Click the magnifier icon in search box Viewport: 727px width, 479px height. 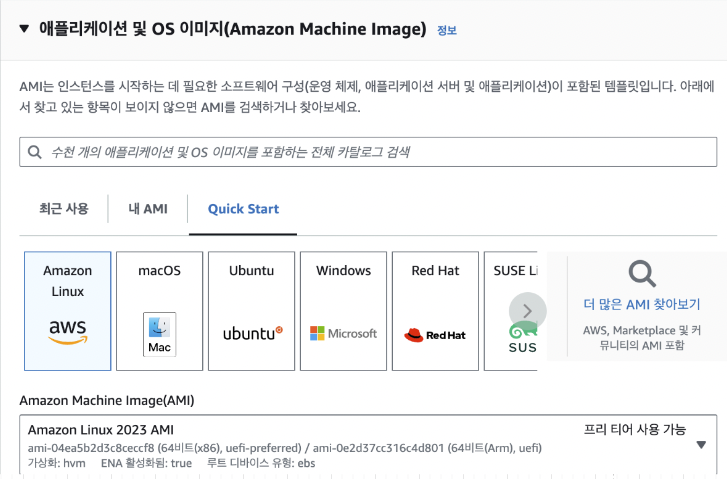click(x=35, y=152)
